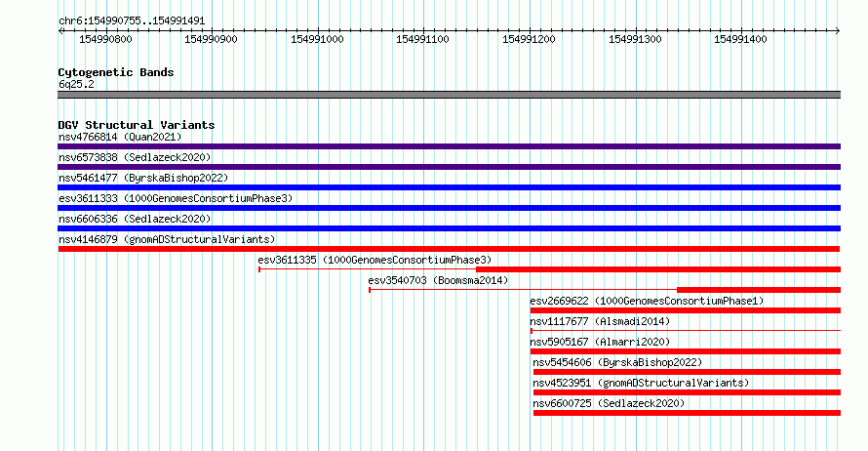Click the gray 6q25.2 cytogenetic band bar
The image size is (868, 451).
(x=449, y=95)
